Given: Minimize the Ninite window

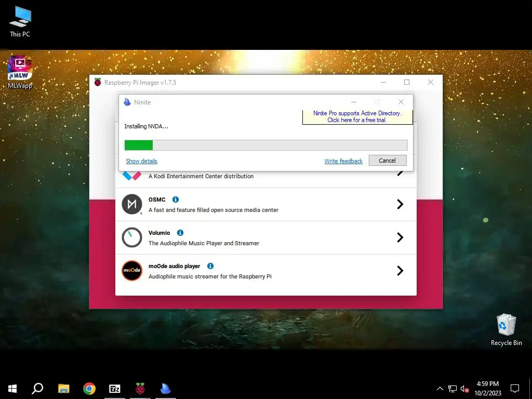Looking at the screenshot, I should click(353, 102).
